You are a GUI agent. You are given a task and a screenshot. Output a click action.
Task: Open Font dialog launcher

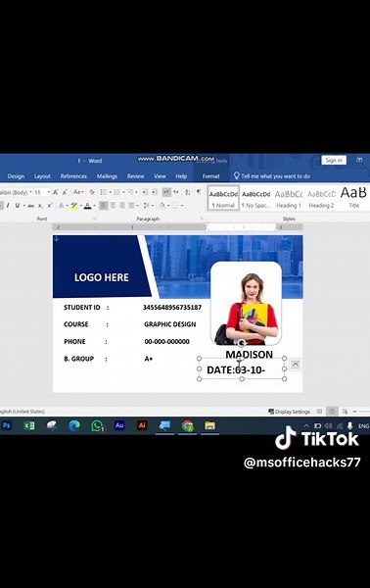[94, 219]
